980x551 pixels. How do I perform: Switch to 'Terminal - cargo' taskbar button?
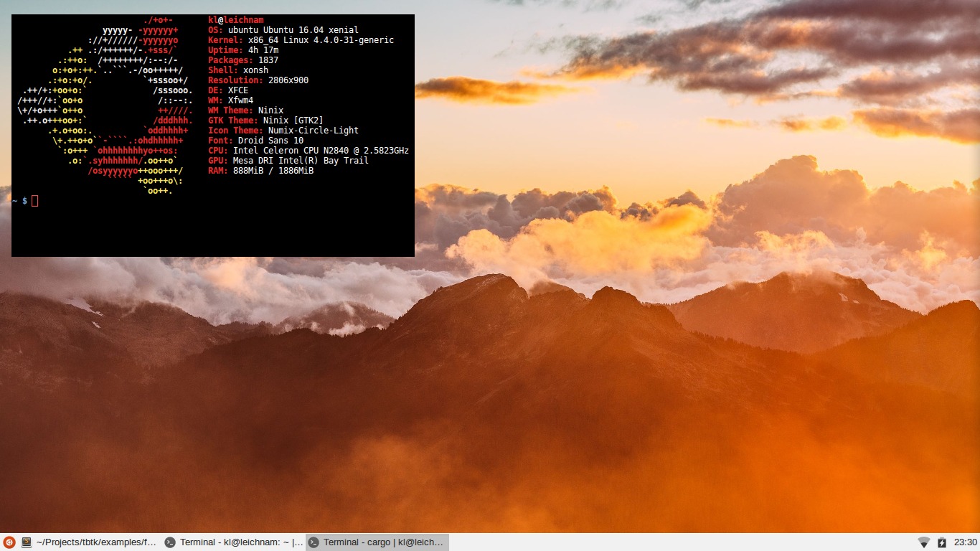tap(377, 542)
